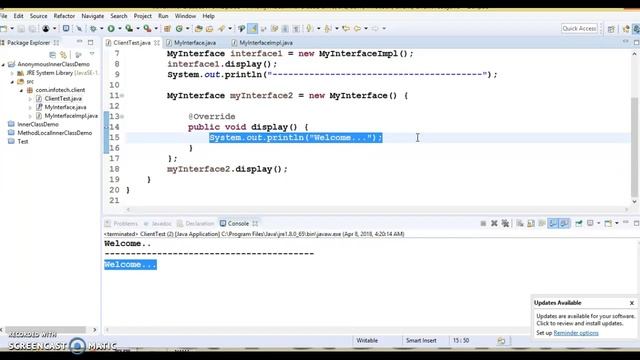Toggle Breadcrumb toolbar button
The image size is (640, 360).
[241, 29]
